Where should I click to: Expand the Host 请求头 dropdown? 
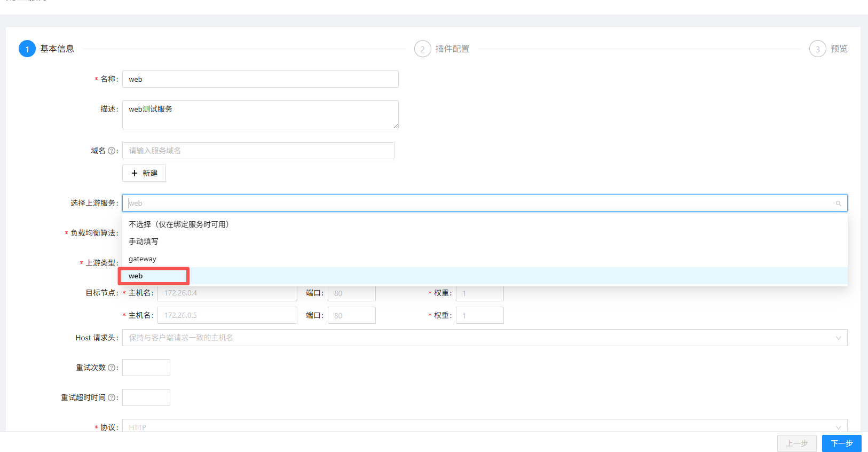485,338
